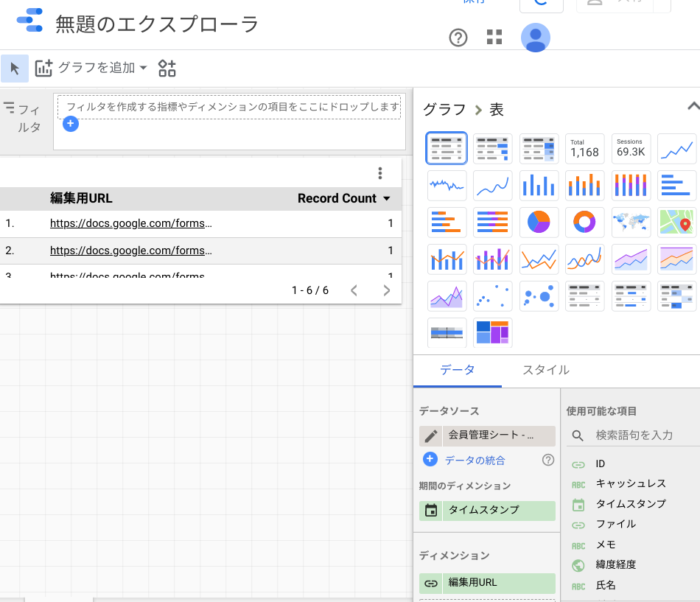Open the table's three-dot options menu

pos(380,173)
